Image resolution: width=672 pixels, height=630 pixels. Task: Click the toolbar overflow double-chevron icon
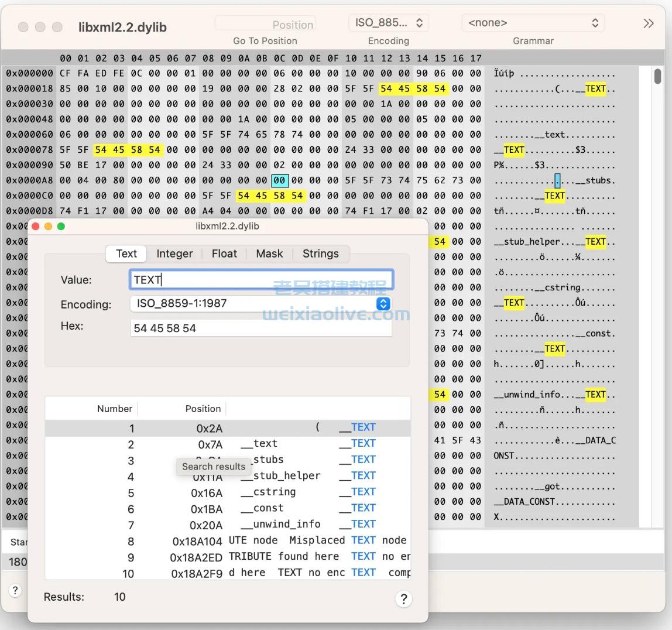[648, 23]
